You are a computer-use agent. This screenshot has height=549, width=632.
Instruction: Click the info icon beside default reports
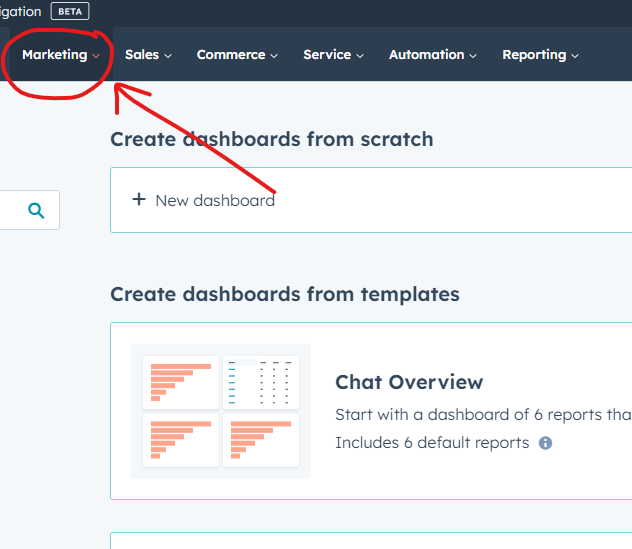pyautogui.click(x=545, y=443)
